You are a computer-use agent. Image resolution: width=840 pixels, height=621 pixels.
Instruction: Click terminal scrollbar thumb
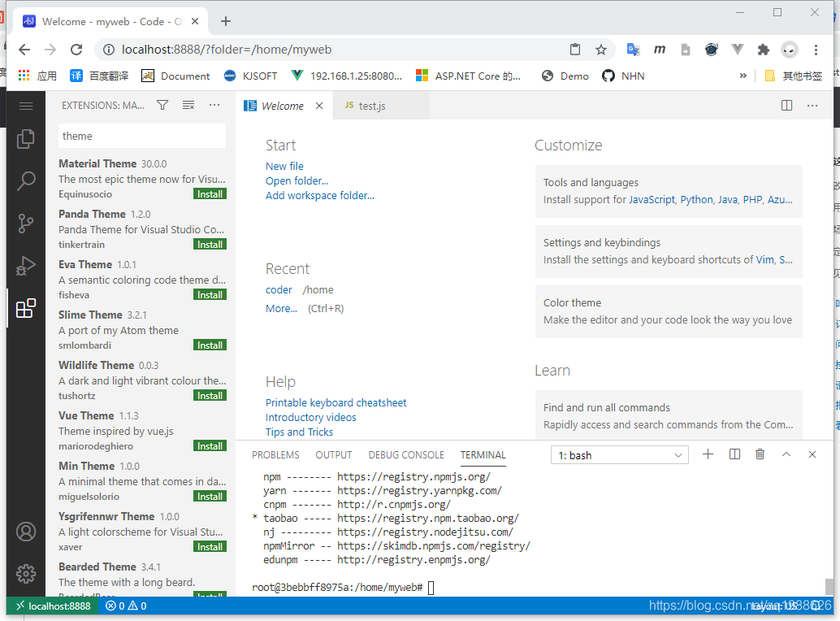tap(829, 587)
